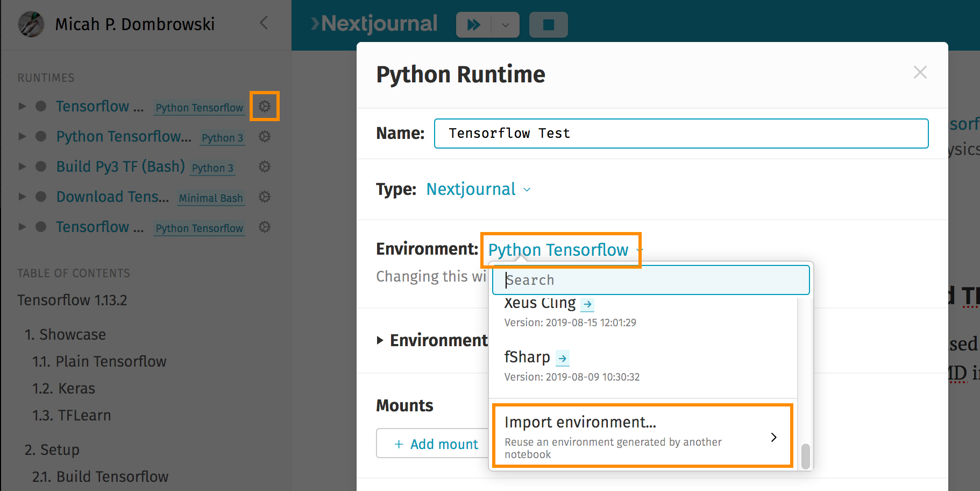Open Download Tens... runtime link

coord(112,197)
